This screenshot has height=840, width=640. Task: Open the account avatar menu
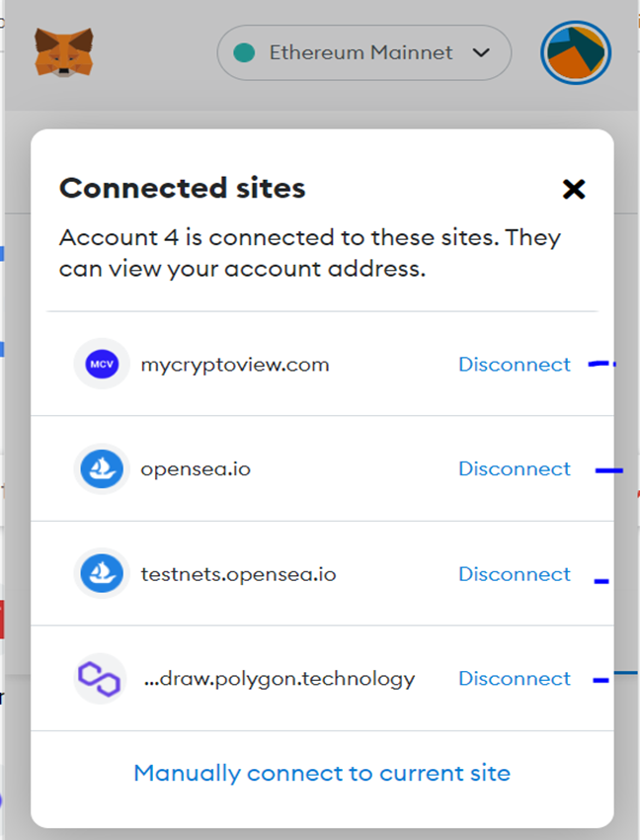click(576, 52)
